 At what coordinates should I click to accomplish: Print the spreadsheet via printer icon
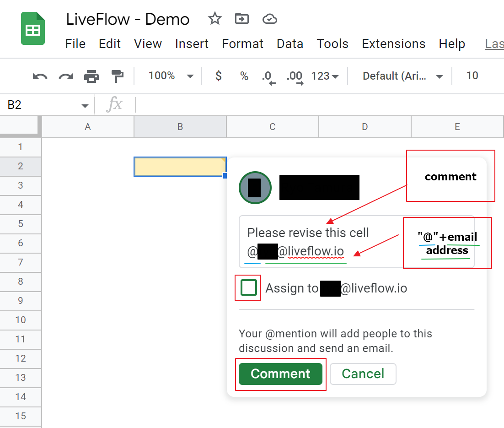coord(91,76)
